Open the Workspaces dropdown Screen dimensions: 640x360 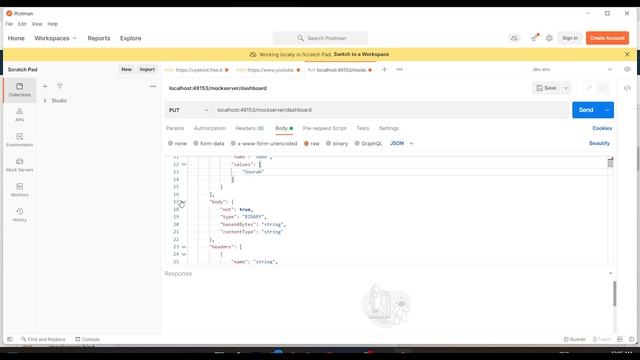pos(56,38)
